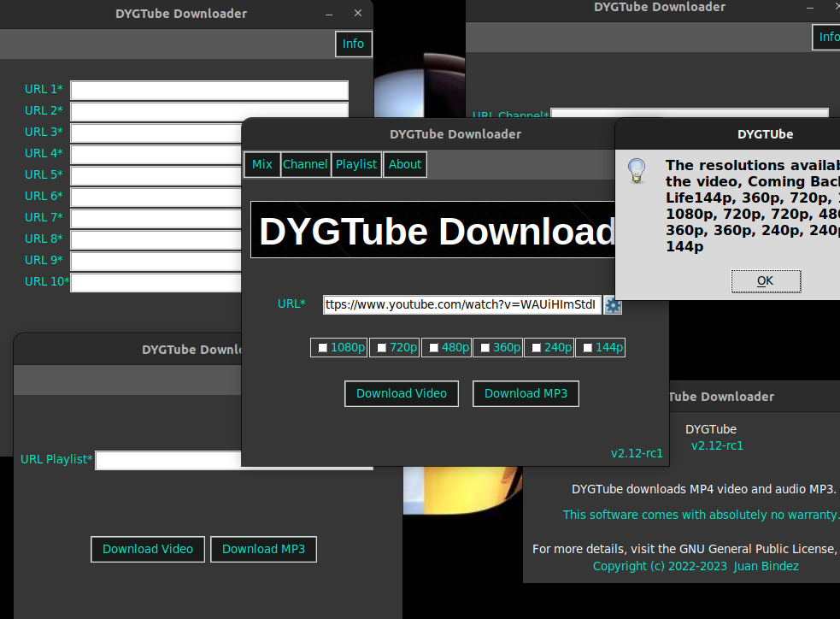
Task: Click the lightbulb icon in DYGTUbe dialog
Action: click(x=637, y=170)
